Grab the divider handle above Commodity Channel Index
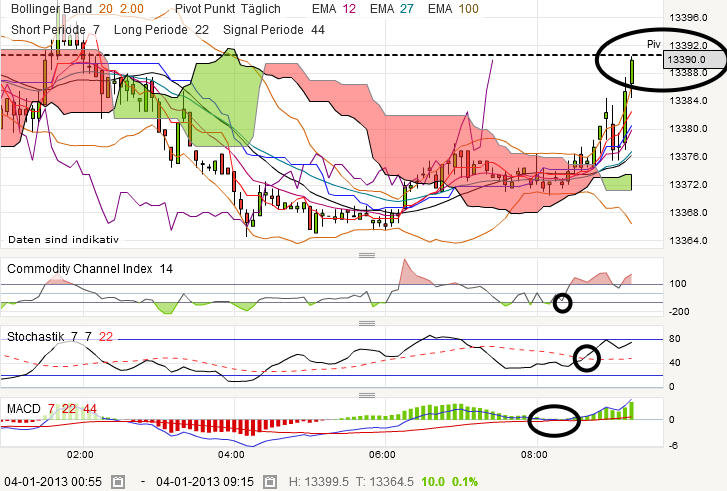The height and width of the screenshot is (491, 727). coord(367,255)
